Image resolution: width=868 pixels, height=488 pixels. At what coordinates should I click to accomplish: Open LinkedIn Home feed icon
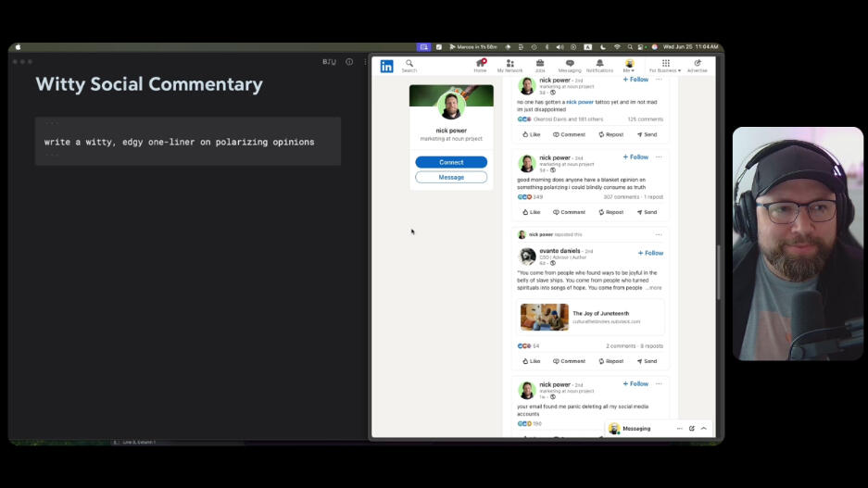480,65
